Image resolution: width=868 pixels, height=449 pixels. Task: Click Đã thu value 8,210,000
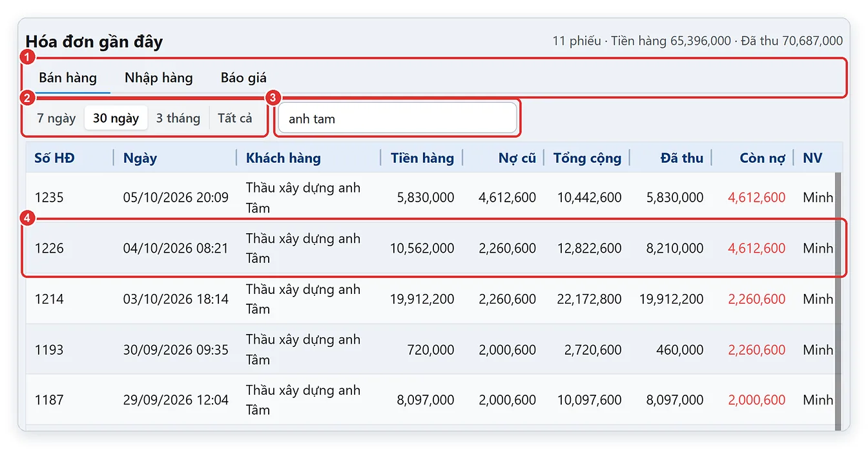(x=675, y=248)
